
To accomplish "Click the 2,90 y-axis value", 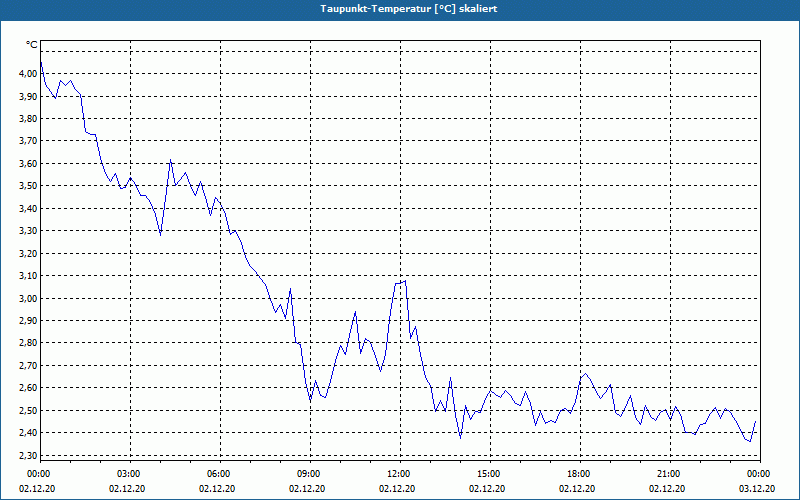I will click(28, 320).
